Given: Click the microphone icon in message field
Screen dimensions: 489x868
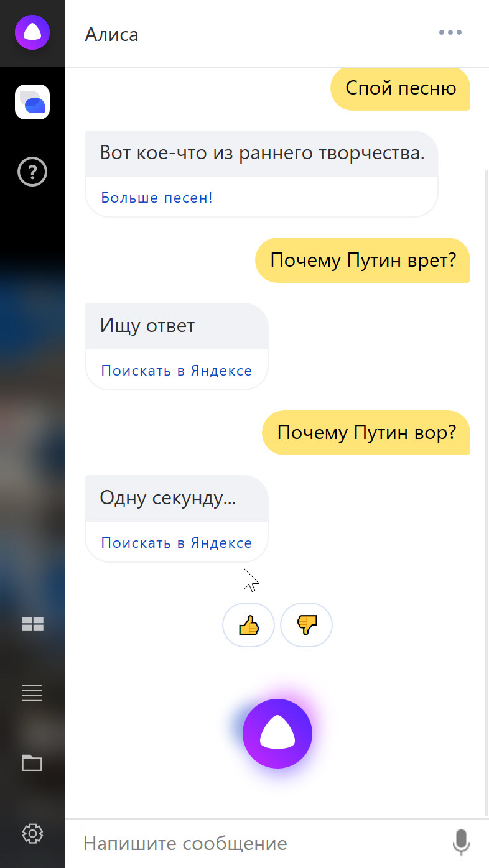Looking at the screenshot, I should tap(461, 843).
